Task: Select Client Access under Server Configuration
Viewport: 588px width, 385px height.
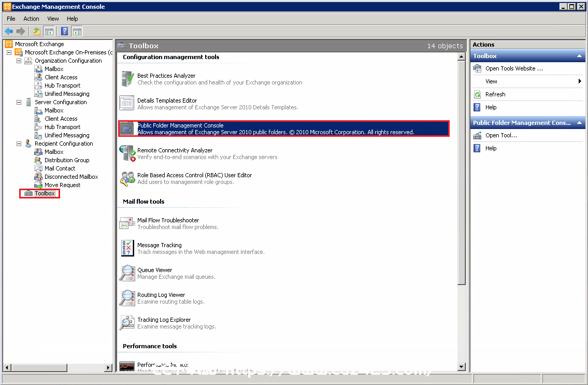Action: pyautogui.click(x=61, y=119)
